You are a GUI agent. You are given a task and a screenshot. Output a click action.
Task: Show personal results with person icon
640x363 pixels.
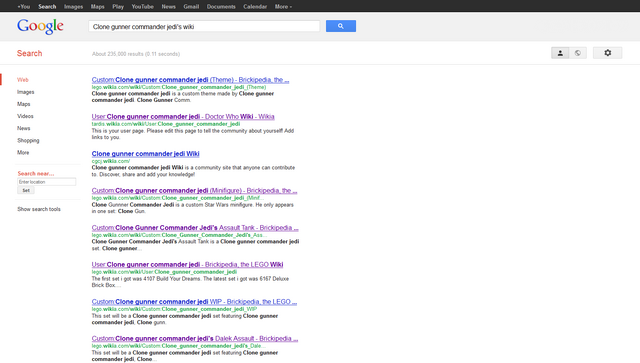[560, 53]
